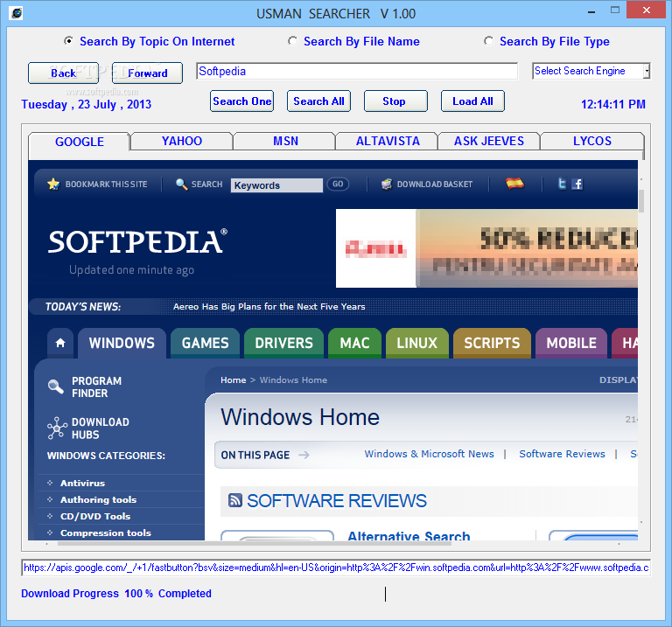The width and height of the screenshot is (672, 627).
Task: Open the Compression tools category
Action: 105,533
